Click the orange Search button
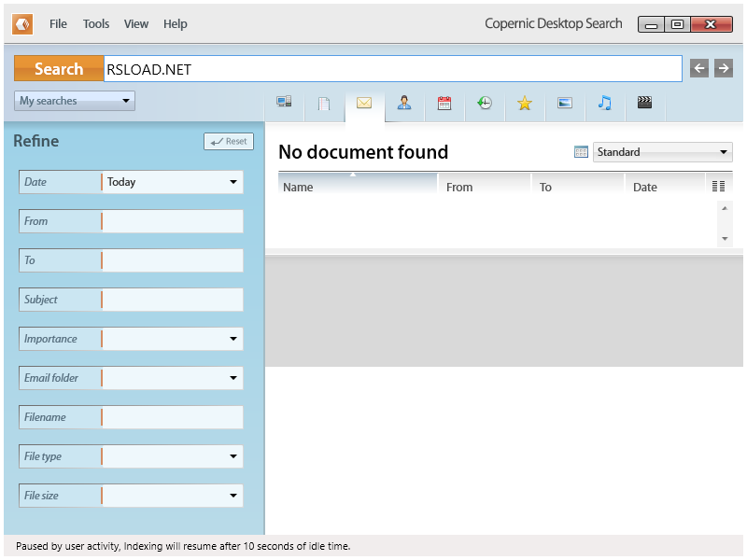 59,68
